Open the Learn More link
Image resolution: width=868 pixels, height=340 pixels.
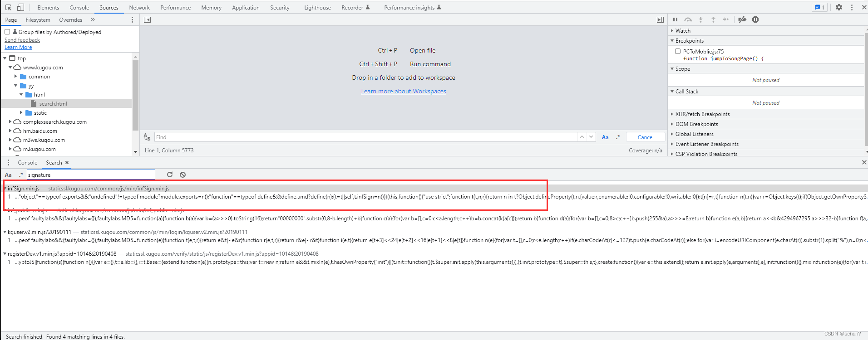[x=18, y=47]
